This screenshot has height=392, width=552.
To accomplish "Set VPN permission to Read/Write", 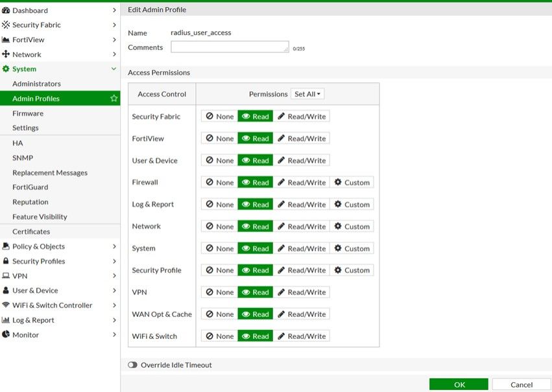I will point(302,292).
